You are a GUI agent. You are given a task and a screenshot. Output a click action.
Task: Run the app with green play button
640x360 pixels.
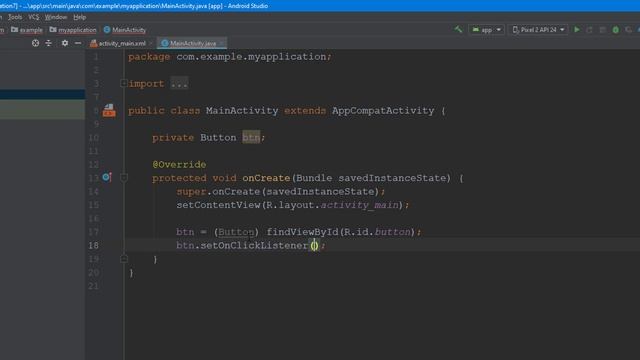coord(577,29)
